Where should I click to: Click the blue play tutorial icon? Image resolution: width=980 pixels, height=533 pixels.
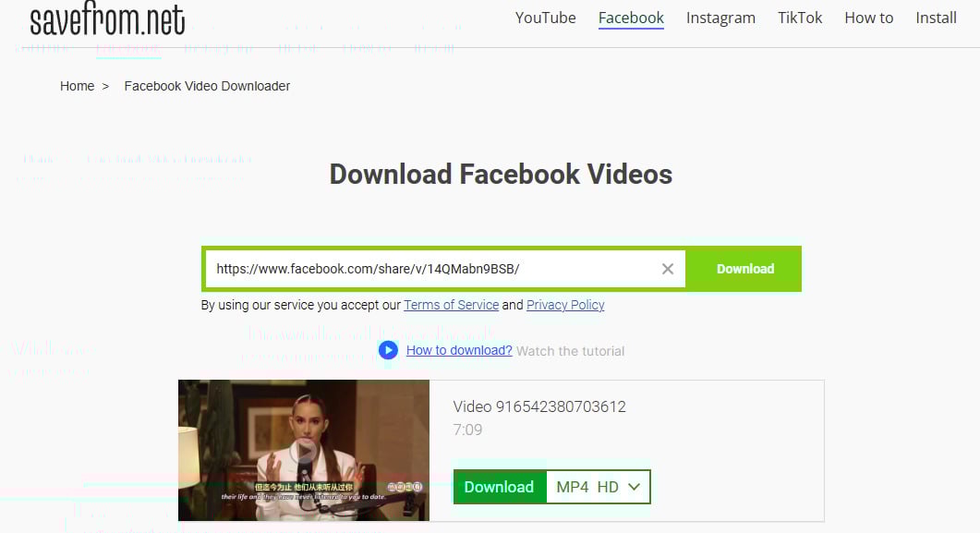coord(388,350)
